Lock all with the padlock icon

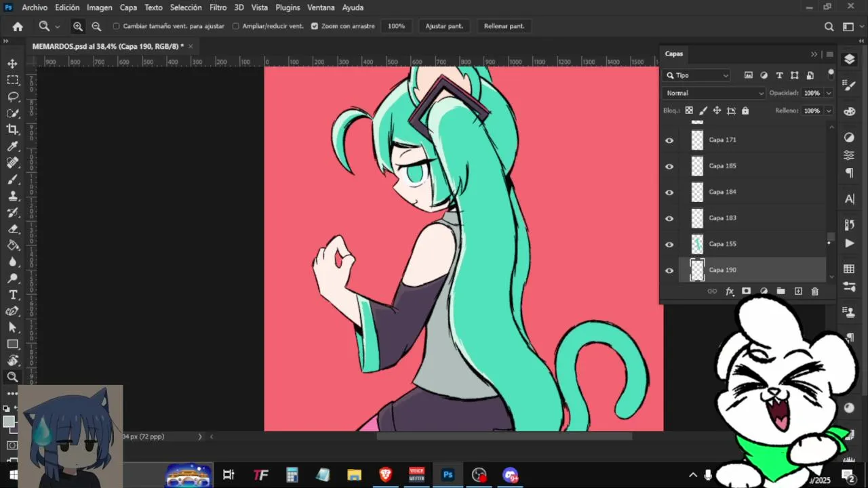tap(745, 110)
